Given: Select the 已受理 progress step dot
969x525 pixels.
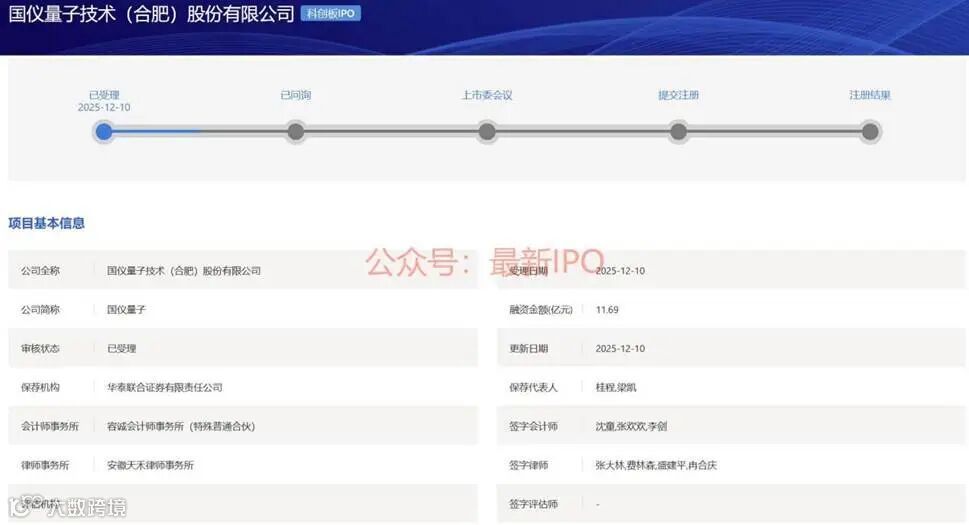Looking at the screenshot, I should tap(104, 132).
